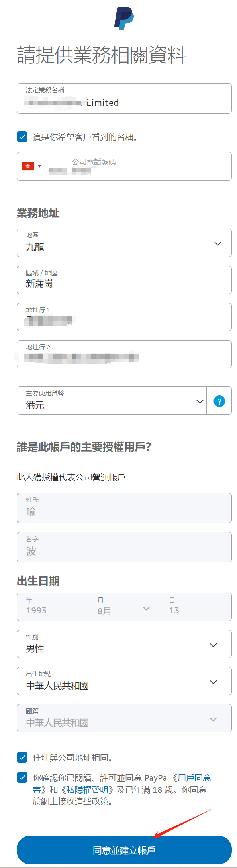Open the 出生地點 birthplace dropdown

pyautogui.click(x=124, y=681)
